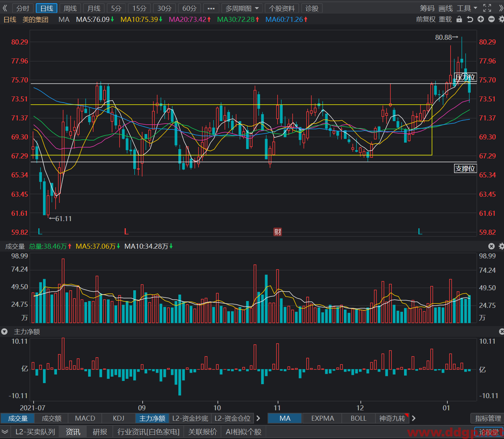Click the green MA30:72.28 label
504x439 pixels.
(x=238, y=19)
